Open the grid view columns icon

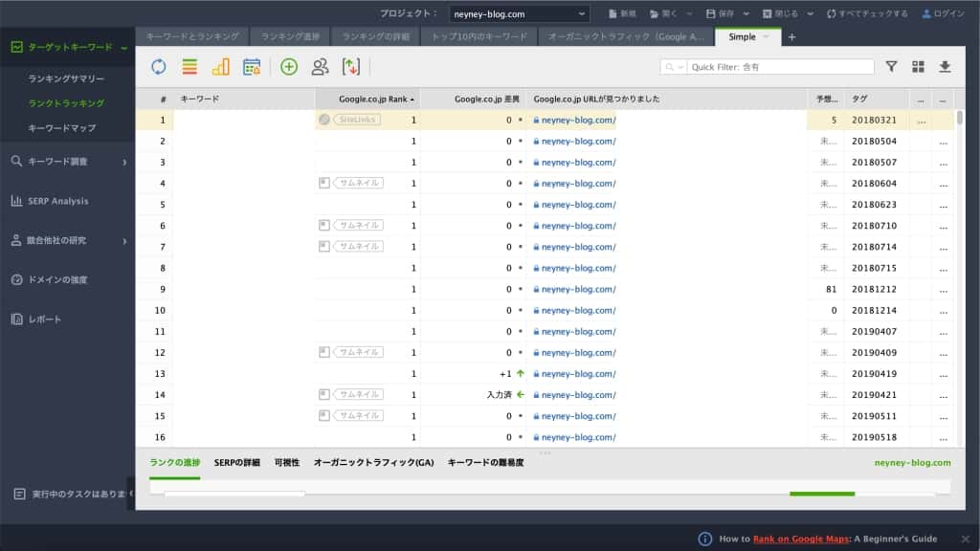coord(918,67)
